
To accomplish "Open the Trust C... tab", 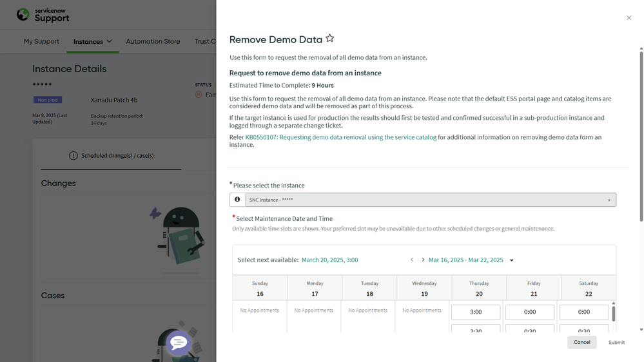I will pyautogui.click(x=205, y=41).
